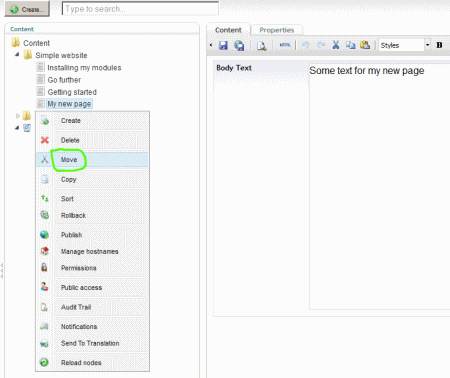The image size is (450, 378).
Task: Choose Create from the context menu
Action: tap(92, 121)
